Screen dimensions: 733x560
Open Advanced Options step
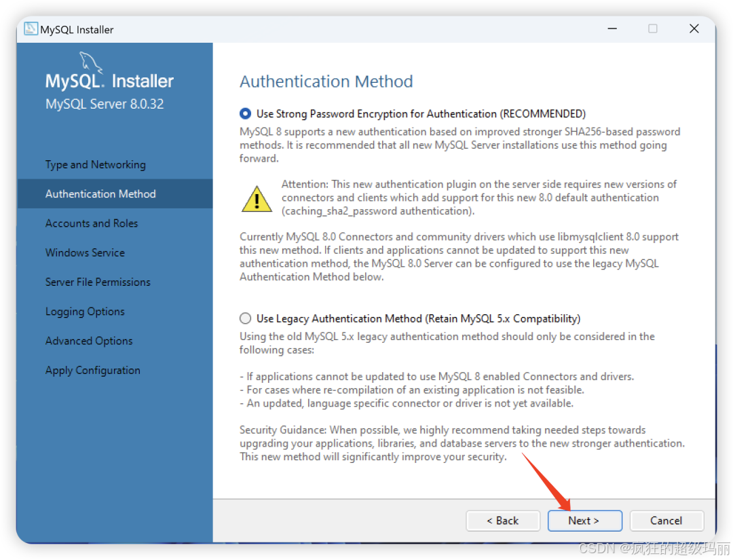pyautogui.click(x=89, y=341)
